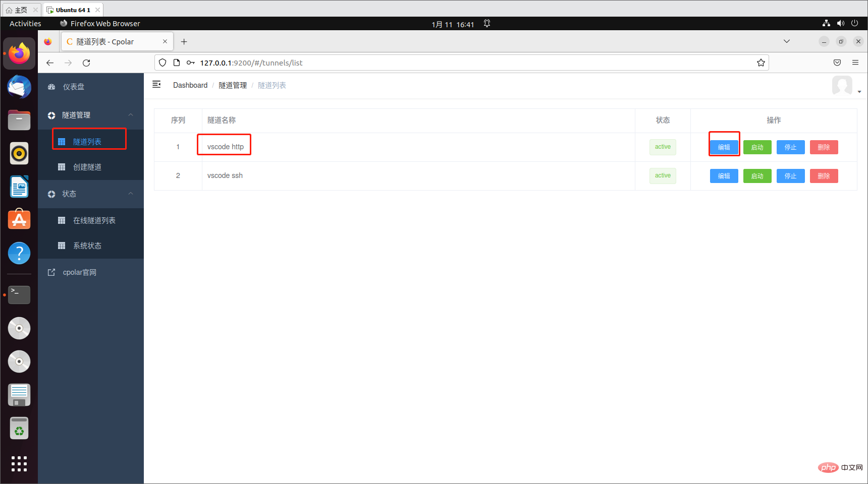Click the page icon next to the shield
The height and width of the screenshot is (484, 868).
pyautogui.click(x=177, y=63)
